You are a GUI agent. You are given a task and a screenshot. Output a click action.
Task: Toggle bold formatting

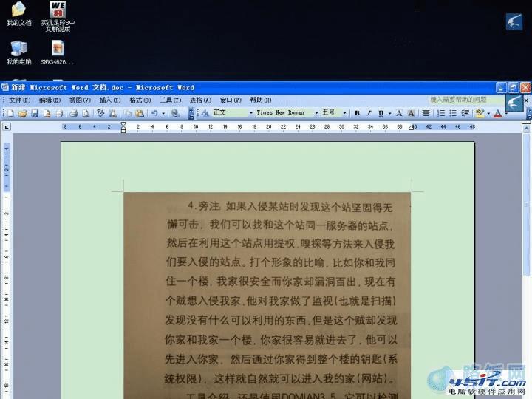point(357,113)
